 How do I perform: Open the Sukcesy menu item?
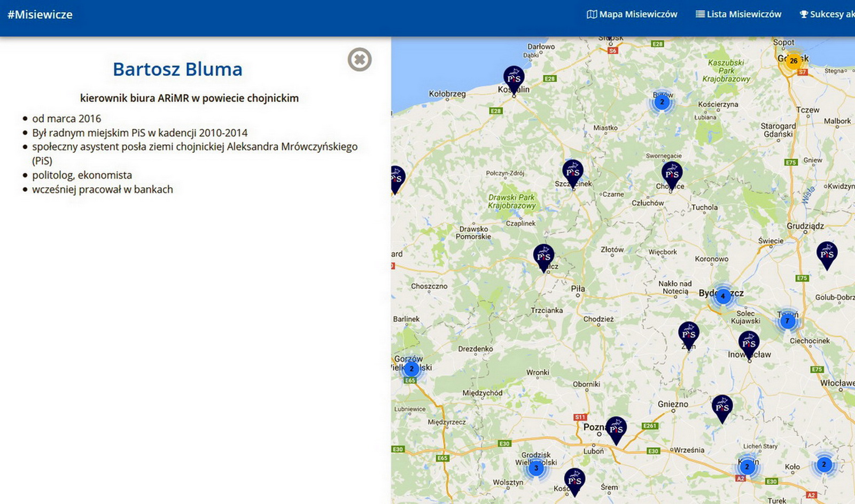[x=827, y=14]
